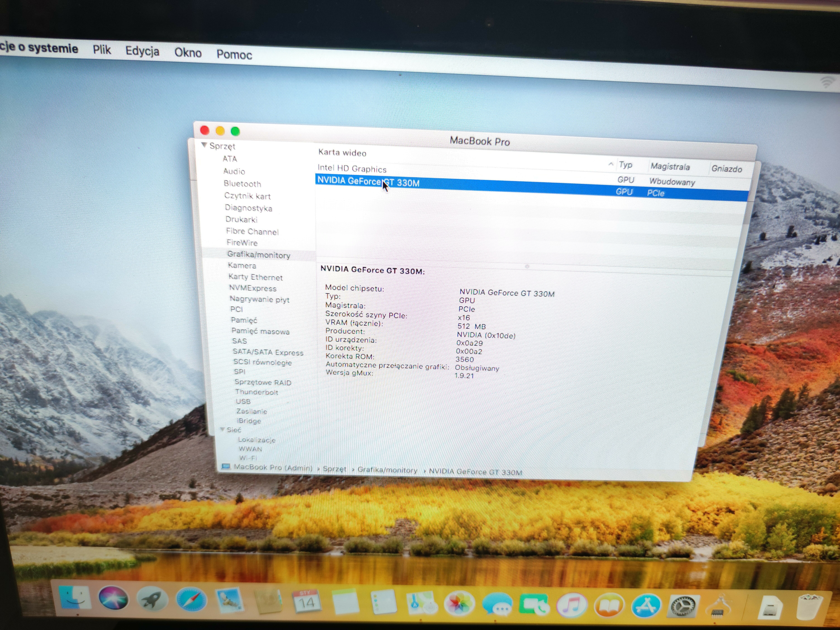Select Bluetooth in the sidebar
This screenshot has width=840, height=630.
coord(242,184)
